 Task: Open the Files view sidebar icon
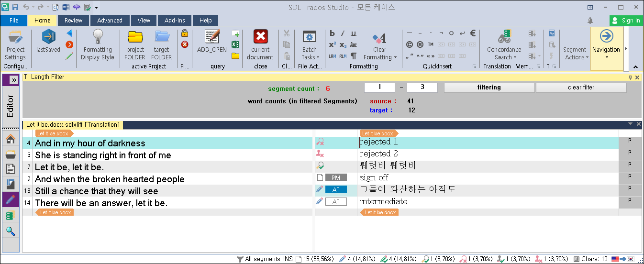pos(11,169)
